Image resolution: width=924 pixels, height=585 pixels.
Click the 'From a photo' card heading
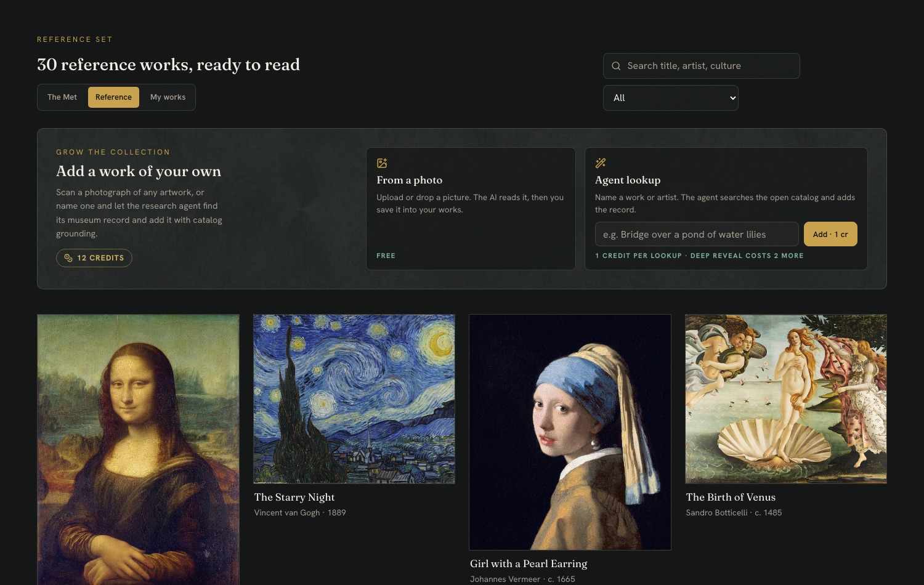pos(410,180)
